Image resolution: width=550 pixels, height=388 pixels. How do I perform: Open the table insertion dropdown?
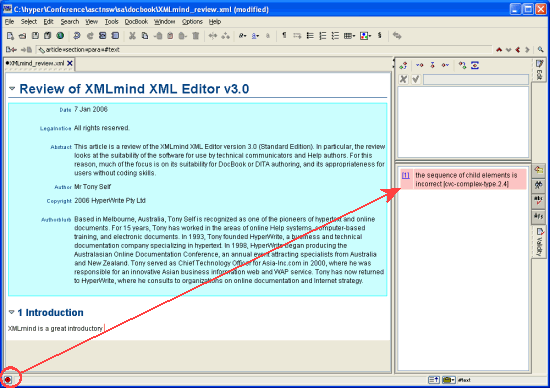pos(349,36)
